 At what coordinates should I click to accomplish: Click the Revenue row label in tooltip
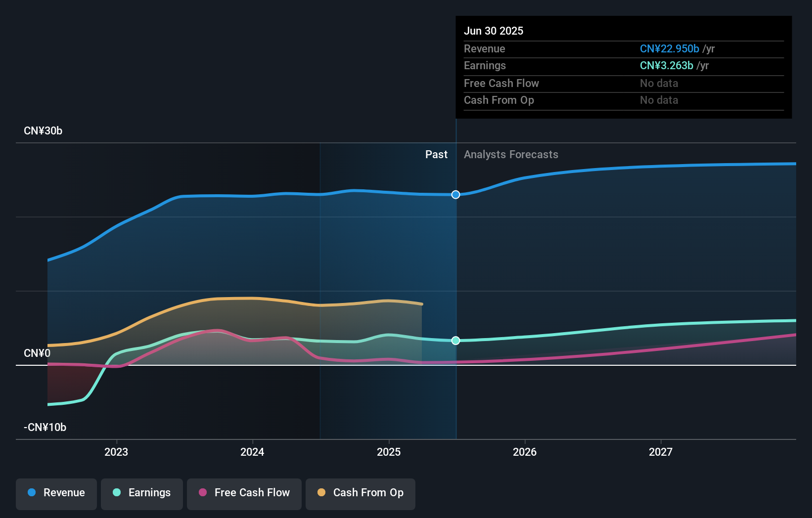click(x=485, y=48)
